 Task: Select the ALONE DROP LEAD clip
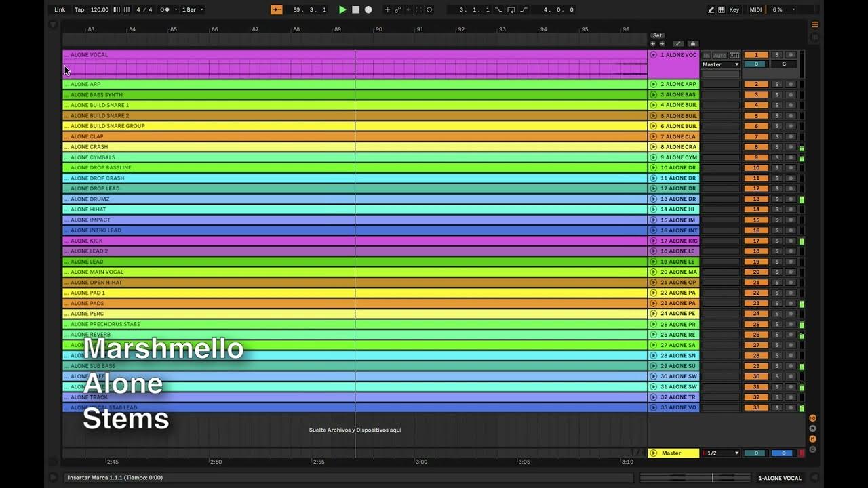[355, 188]
